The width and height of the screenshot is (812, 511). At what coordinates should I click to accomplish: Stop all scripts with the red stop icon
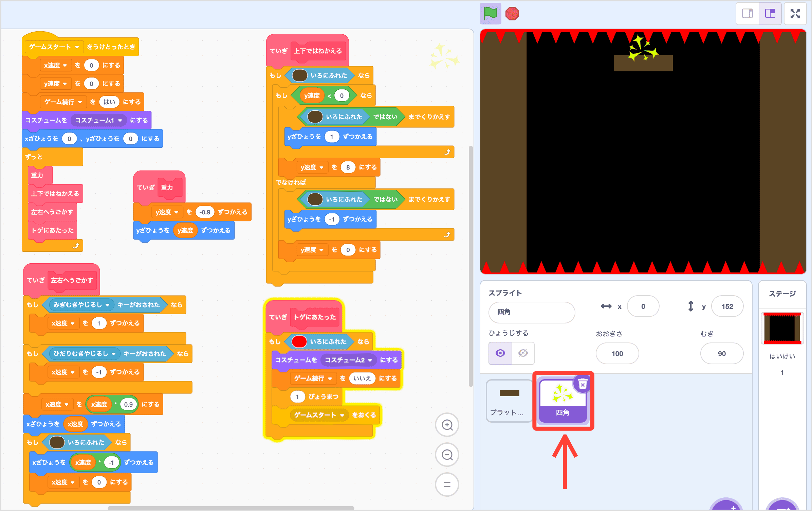pyautogui.click(x=513, y=14)
